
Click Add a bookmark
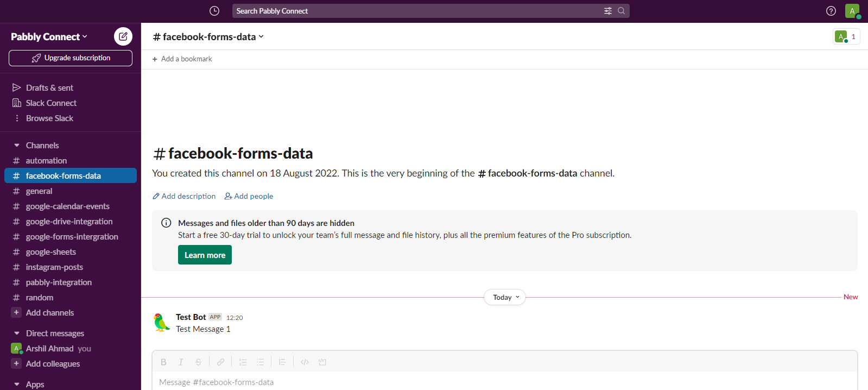182,59
